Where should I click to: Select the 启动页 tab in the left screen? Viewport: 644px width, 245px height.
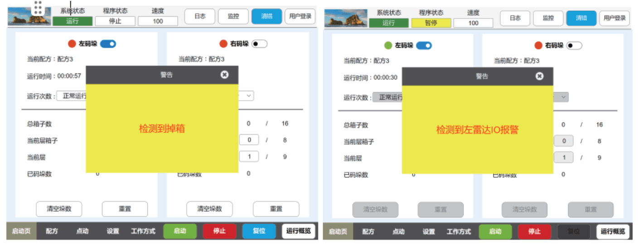tap(21, 231)
